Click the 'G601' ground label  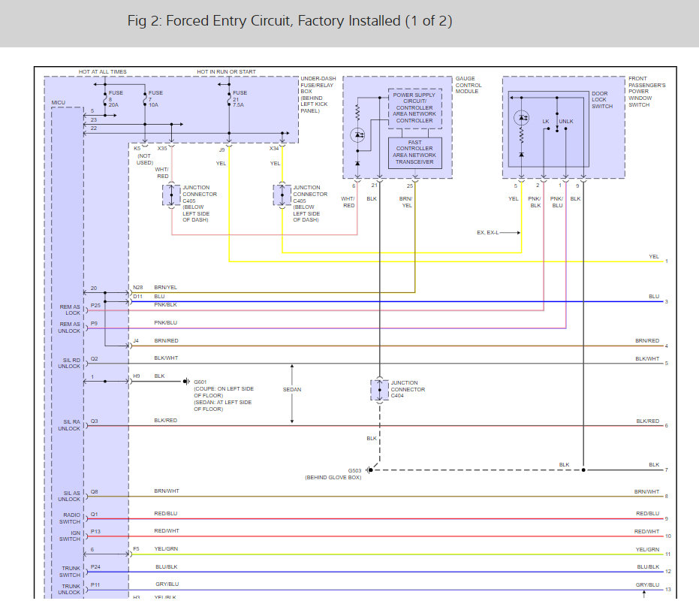point(200,382)
